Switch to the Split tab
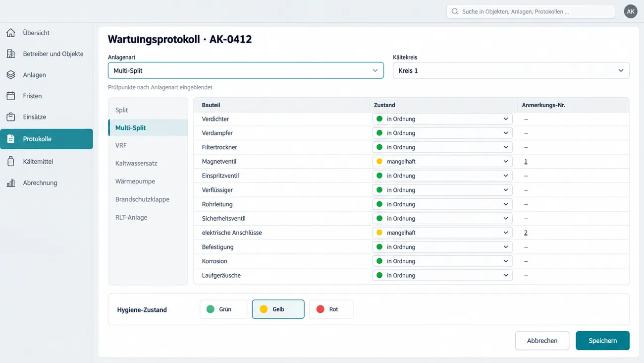The height and width of the screenshot is (363, 644). 148,110
